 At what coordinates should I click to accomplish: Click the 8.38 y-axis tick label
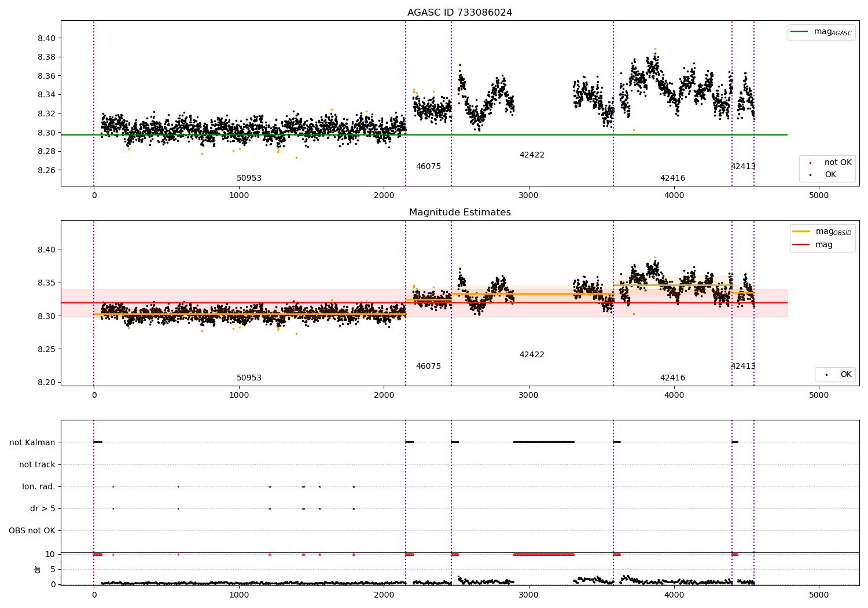(x=46, y=57)
